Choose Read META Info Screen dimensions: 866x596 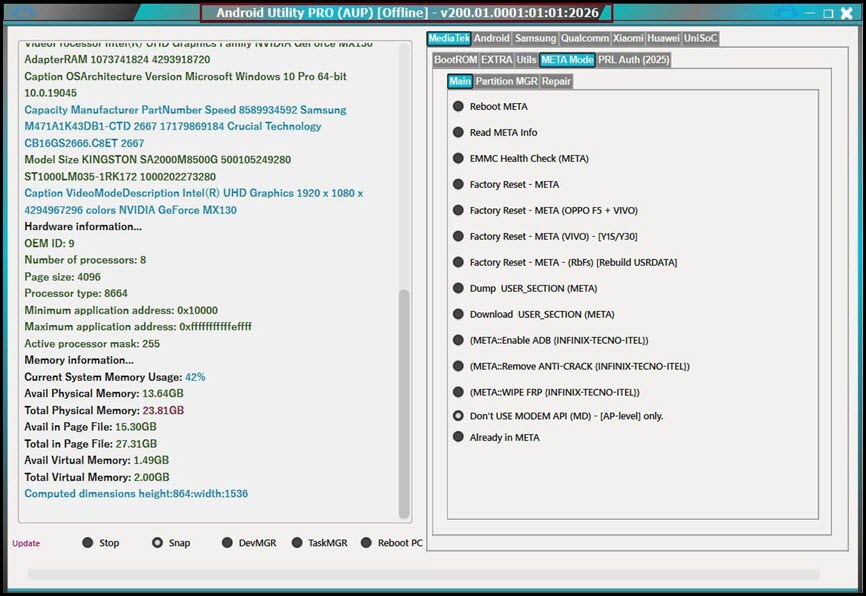(495, 132)
